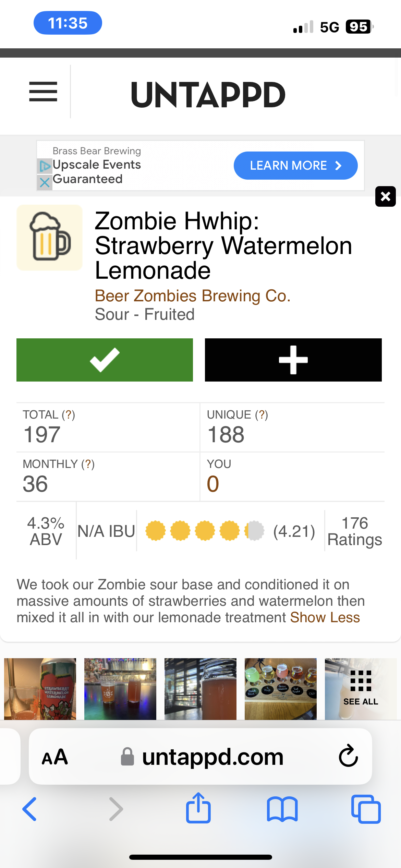This screenshot has height=868, width=401.
Task: Close the ad with the black X button
Action: (x=385, y=196)
